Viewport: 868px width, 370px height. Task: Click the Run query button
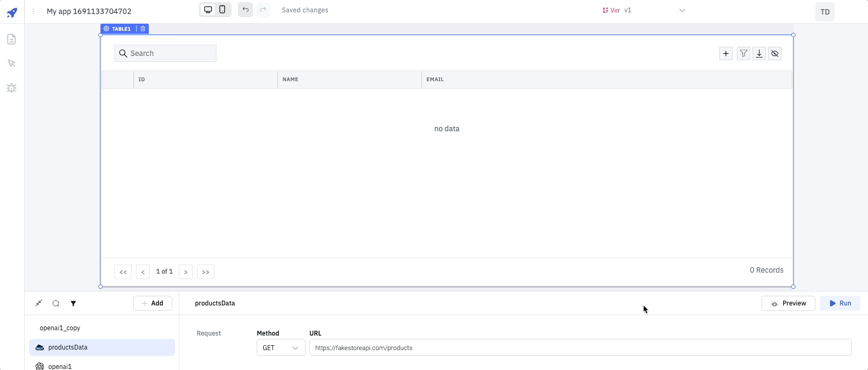(840, 303)
